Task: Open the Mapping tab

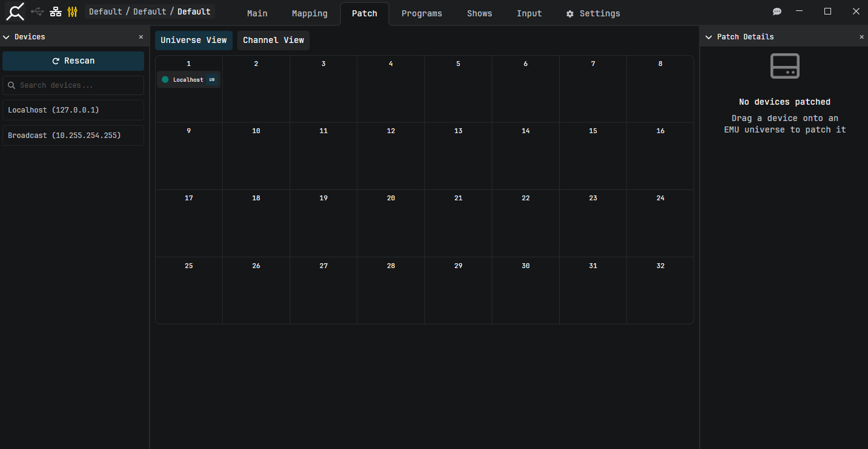Action: coord(310,13)
